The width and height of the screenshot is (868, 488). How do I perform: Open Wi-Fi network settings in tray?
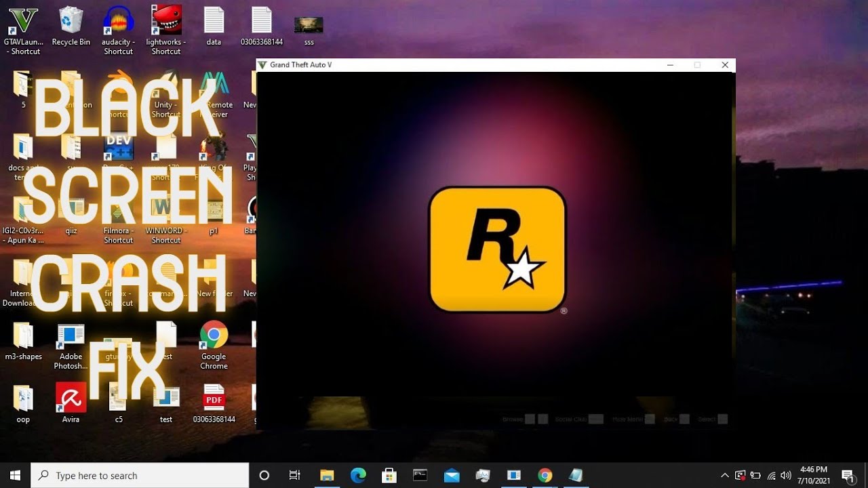771,475
